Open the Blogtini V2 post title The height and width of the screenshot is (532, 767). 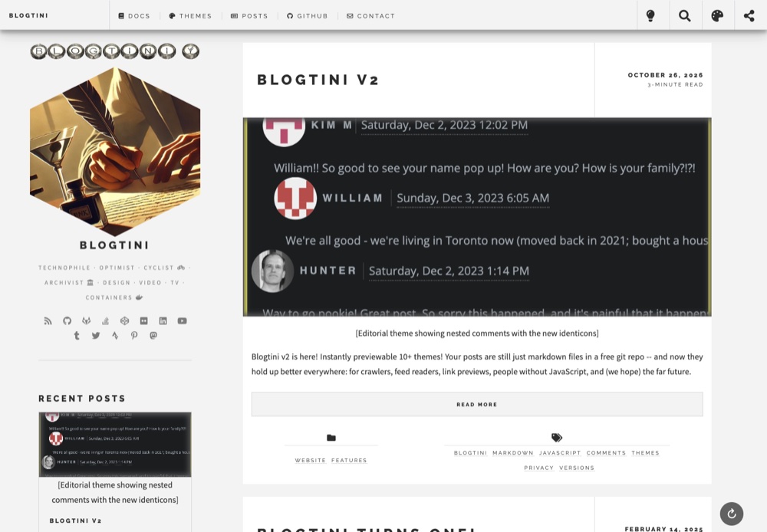[318, 80]
